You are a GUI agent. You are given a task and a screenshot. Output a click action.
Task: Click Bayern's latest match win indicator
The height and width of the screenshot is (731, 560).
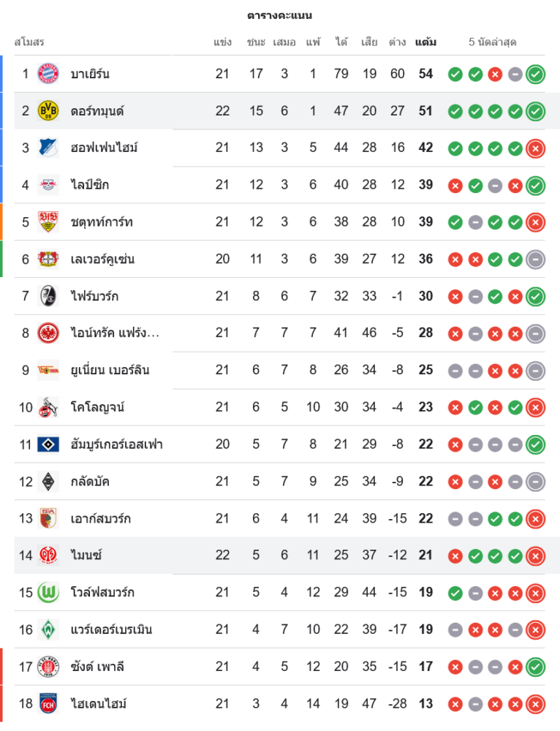[x=536, y=74]
